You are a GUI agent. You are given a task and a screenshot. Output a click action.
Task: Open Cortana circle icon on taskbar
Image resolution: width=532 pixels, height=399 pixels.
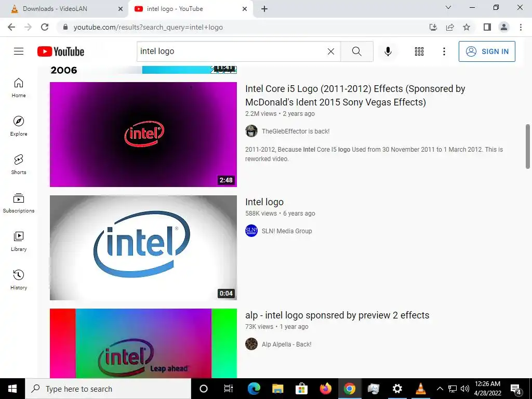click(203, 389)
